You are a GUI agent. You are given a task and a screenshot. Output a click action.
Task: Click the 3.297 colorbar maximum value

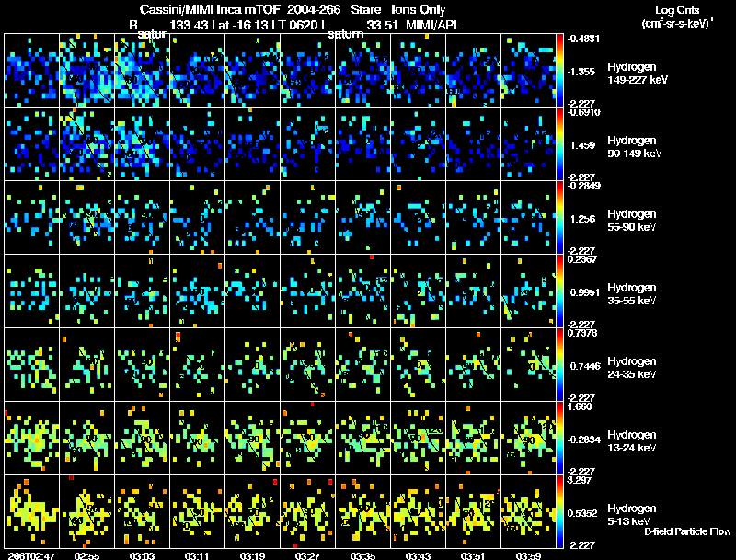click(580, 480)
